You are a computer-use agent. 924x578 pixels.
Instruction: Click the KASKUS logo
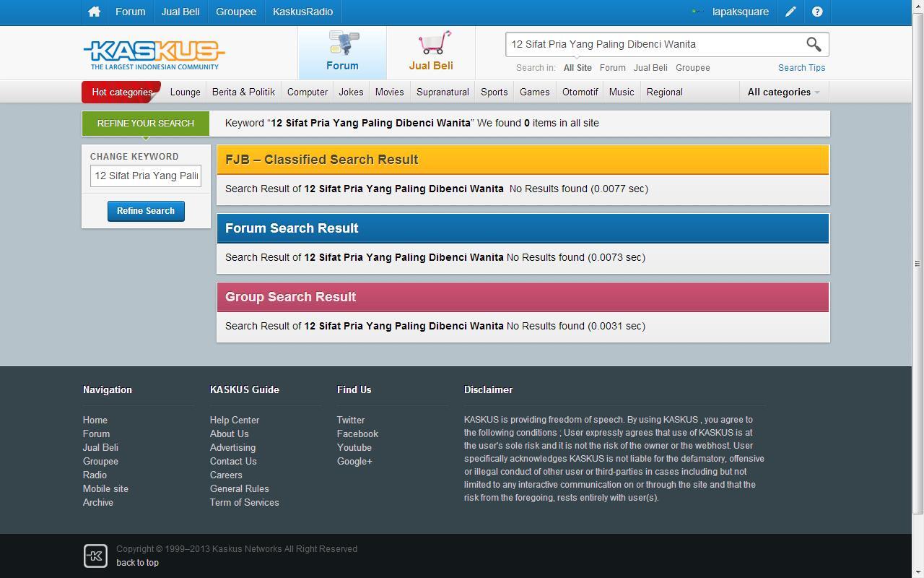click(154, 55)
